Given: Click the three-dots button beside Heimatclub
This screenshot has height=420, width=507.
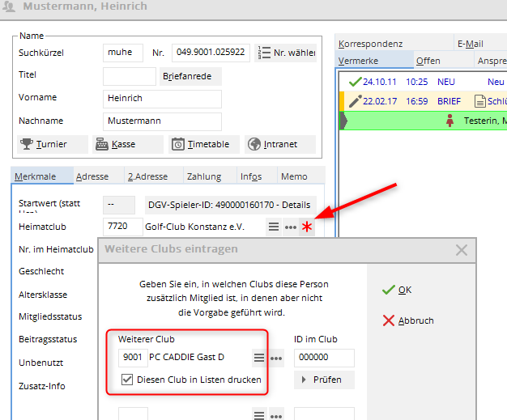Looking at the screenshot, I should (291, 227).
